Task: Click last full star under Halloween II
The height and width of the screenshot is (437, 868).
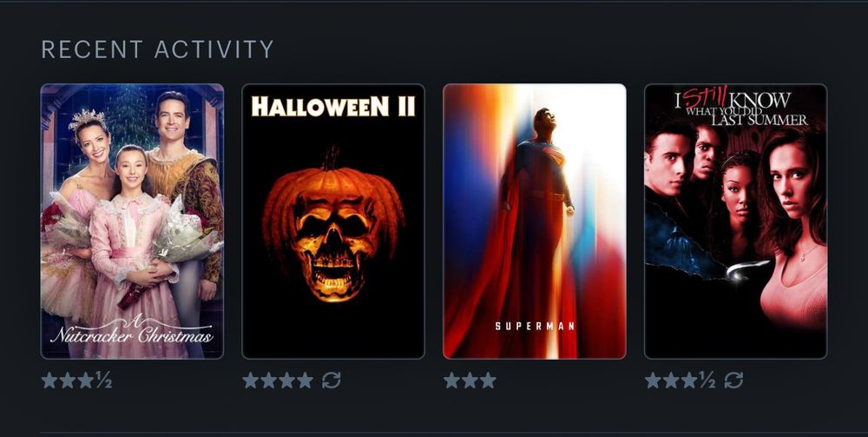Action: coord(305,380)
